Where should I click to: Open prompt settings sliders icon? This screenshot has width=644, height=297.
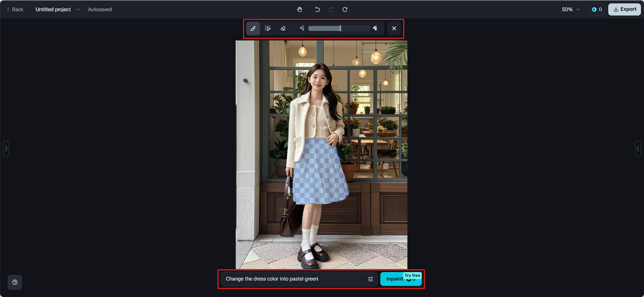tap(371, 279)
